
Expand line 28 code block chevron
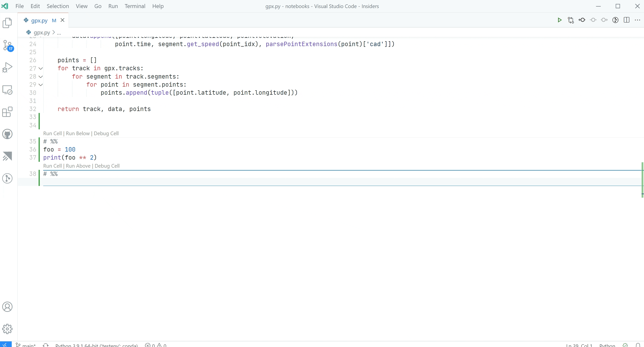41,76
